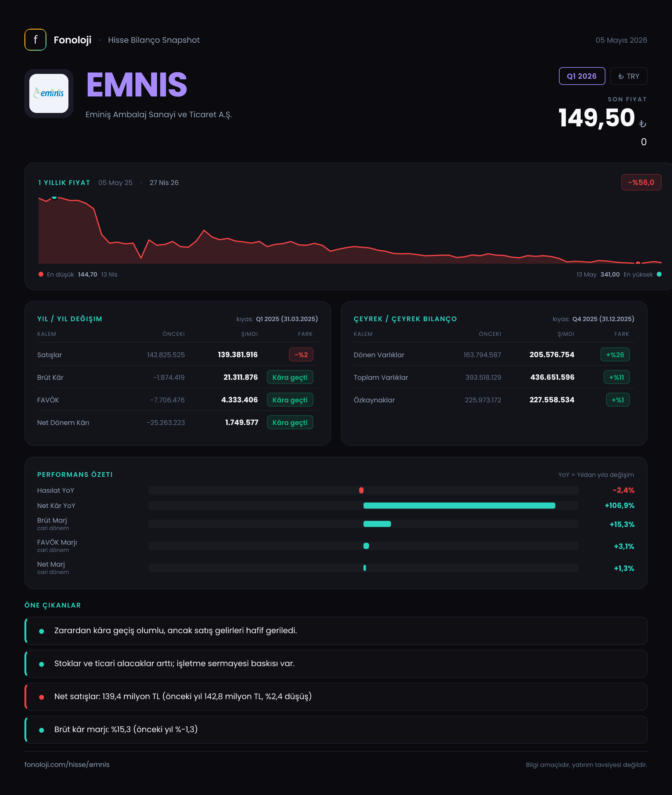This screenshot has width=672, height=795.
Task: Click the disclaimer 'Bilgi amaçlıdır' footer text
Action: (586, 764)
